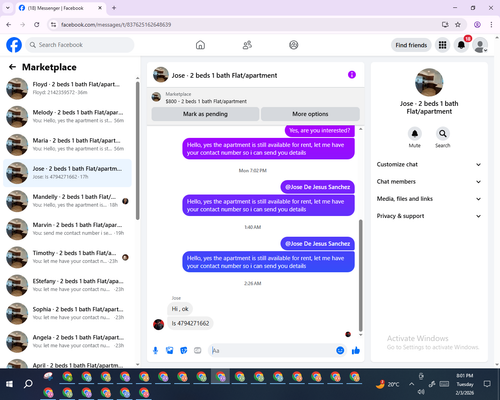500x400 pixels.
Task: Search in conversation magnifier icon
Action: [443, 134]
